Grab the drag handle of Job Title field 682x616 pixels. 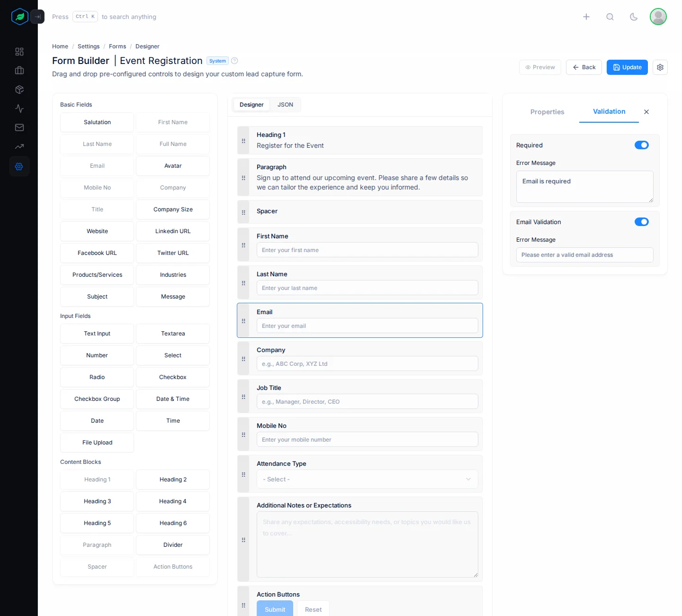(243, 397)
